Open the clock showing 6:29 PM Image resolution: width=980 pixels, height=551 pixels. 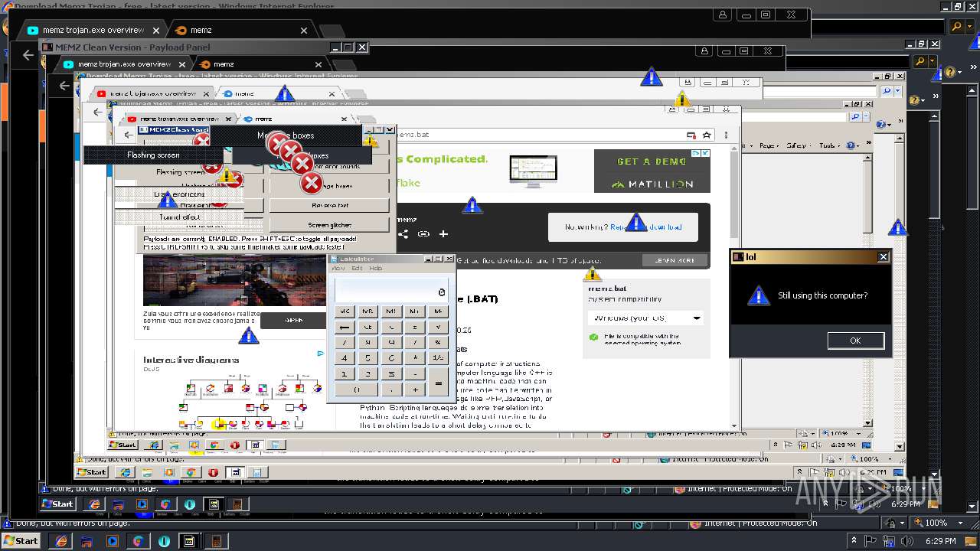939,541
